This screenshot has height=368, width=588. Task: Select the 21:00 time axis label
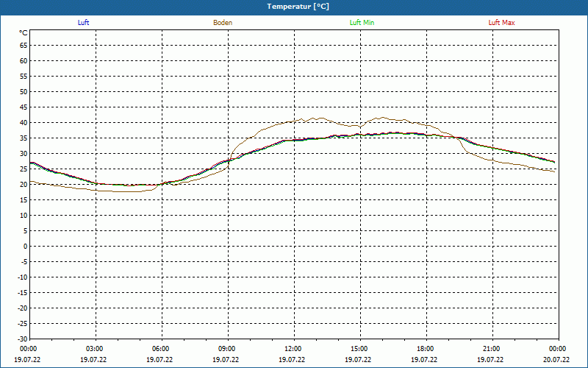(492, 349)
